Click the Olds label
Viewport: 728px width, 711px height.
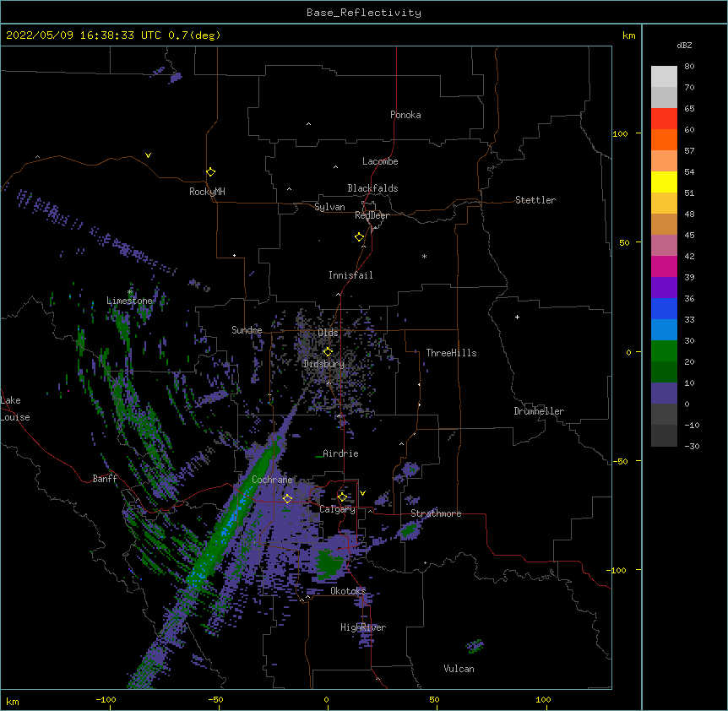click(328, 333)
